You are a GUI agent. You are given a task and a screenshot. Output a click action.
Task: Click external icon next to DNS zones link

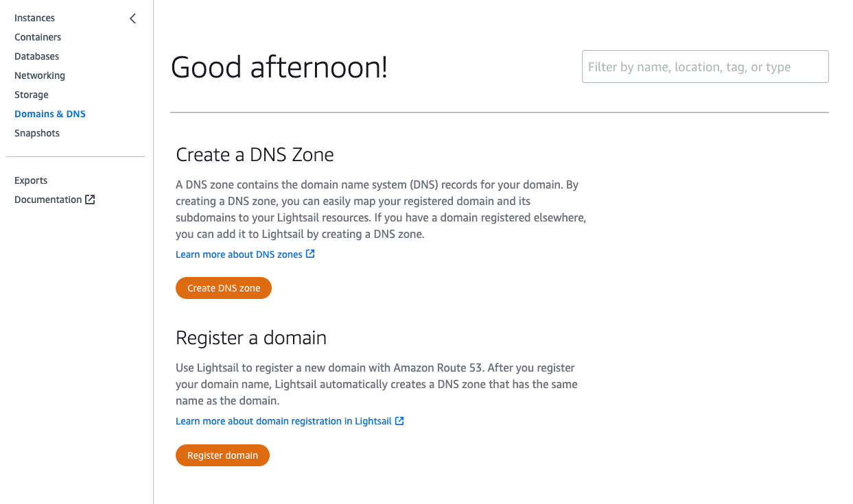[x=310, y=254]
